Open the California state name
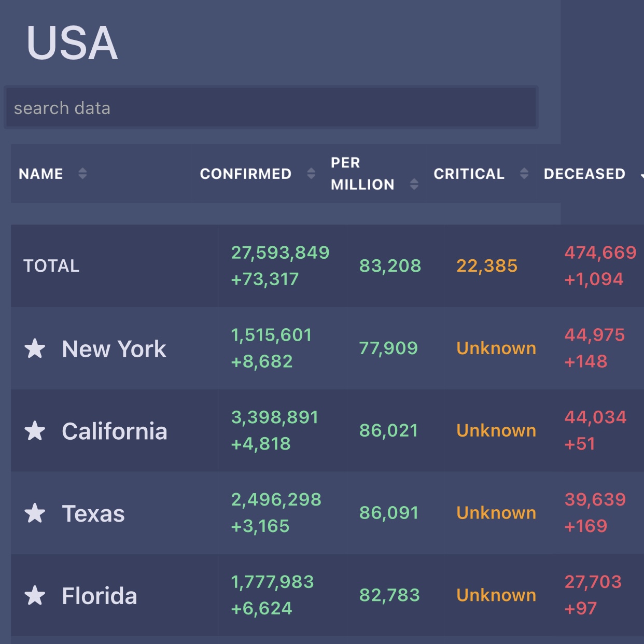 tap(115, 431)
